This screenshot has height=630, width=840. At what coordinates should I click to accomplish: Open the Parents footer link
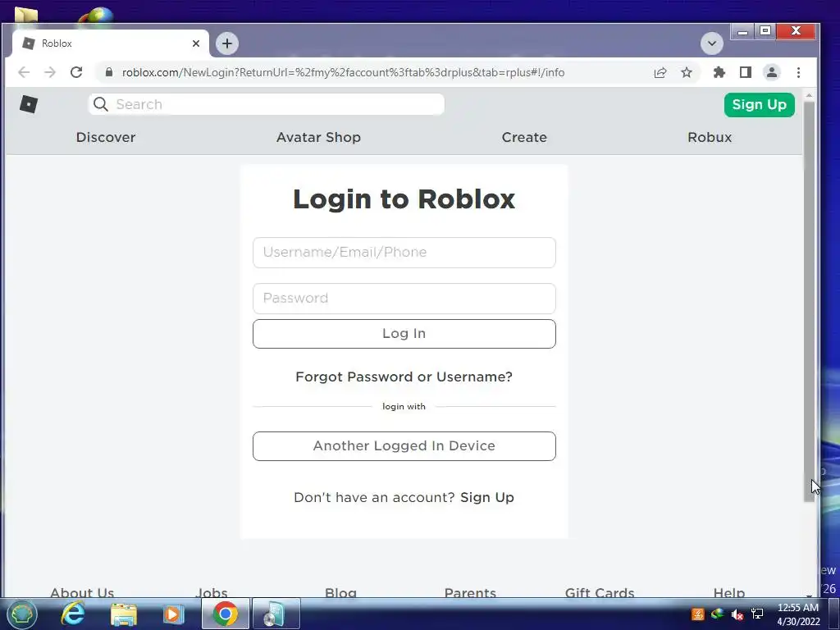click(x=470, y=592)
